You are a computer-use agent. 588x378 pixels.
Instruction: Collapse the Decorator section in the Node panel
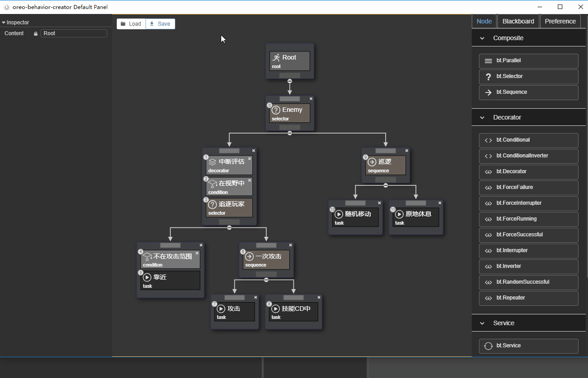[x=482, y=117]
